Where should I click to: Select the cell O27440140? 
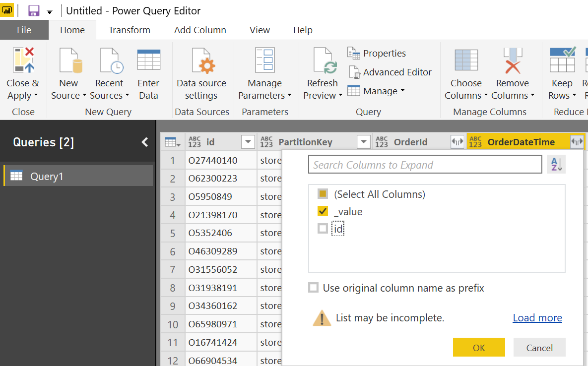coord(221,160)
